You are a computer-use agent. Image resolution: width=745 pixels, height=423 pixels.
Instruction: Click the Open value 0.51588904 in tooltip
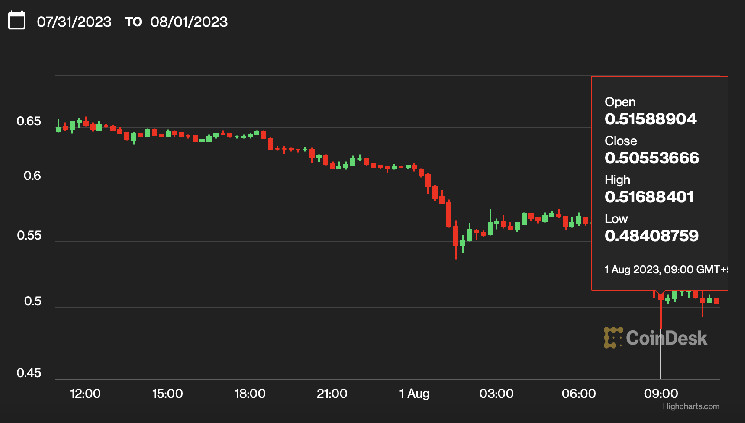click(651, 119)
